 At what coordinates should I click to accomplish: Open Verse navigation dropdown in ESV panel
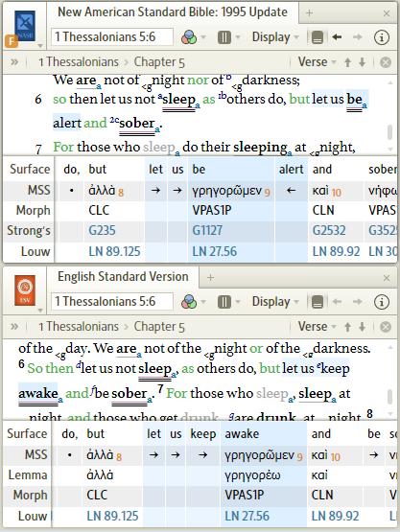317,327
